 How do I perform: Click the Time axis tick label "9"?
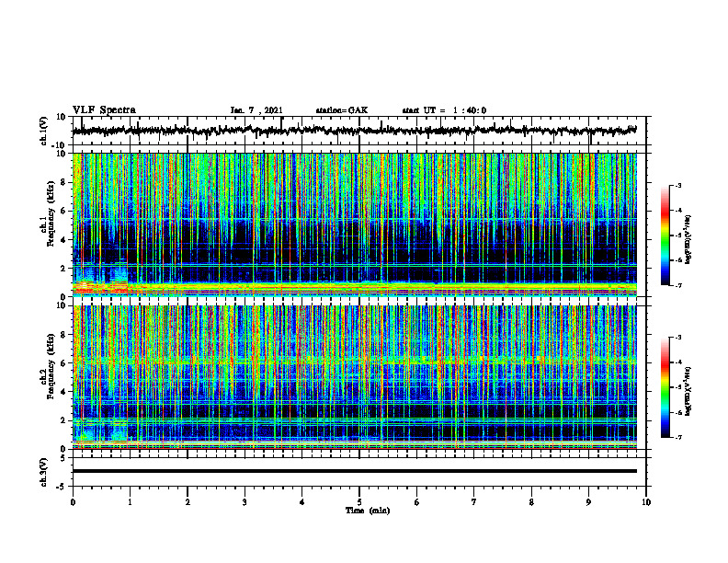click(588, 502)
